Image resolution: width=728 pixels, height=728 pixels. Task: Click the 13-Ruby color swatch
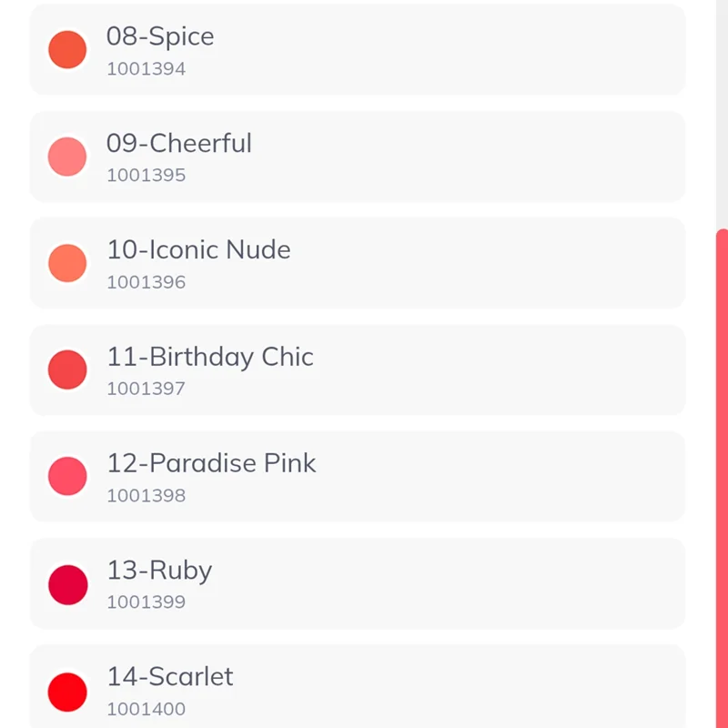click(x=67, y=584)
